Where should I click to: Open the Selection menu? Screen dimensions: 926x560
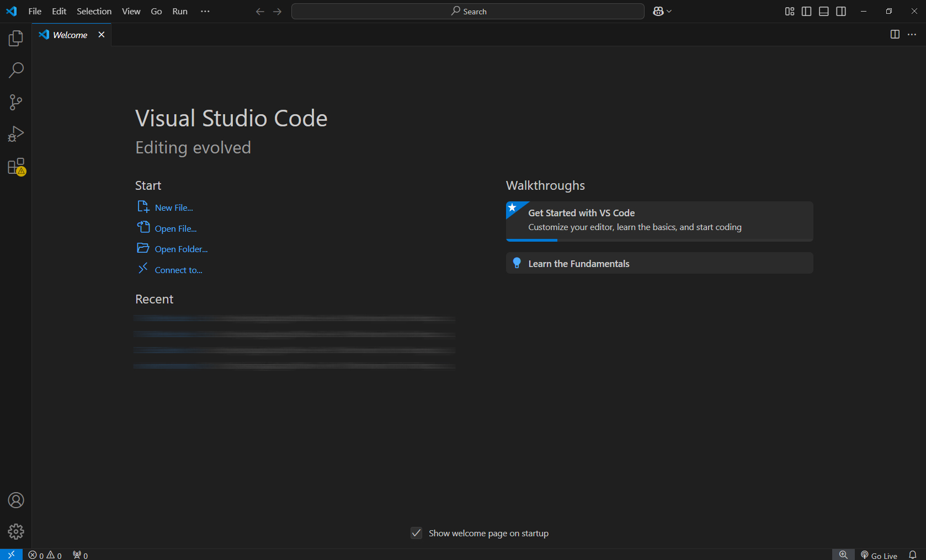point(94,11)
